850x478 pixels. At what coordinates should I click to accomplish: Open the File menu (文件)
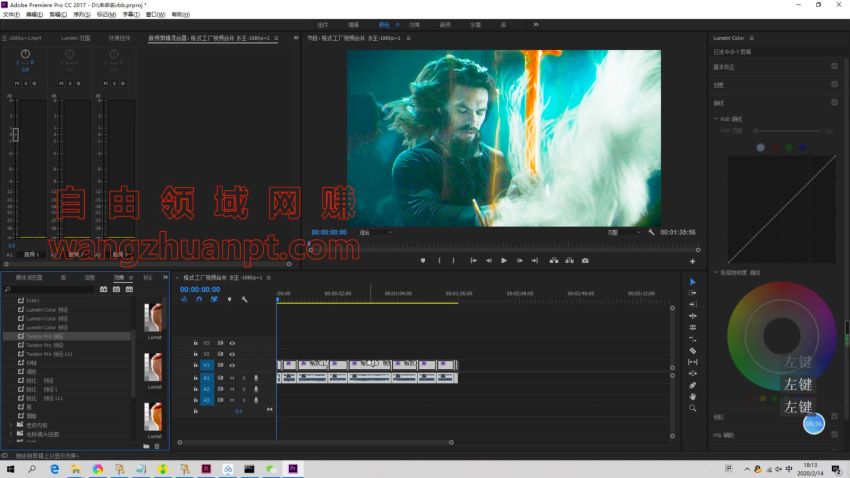pyautogui.click(x=11, y=15)
